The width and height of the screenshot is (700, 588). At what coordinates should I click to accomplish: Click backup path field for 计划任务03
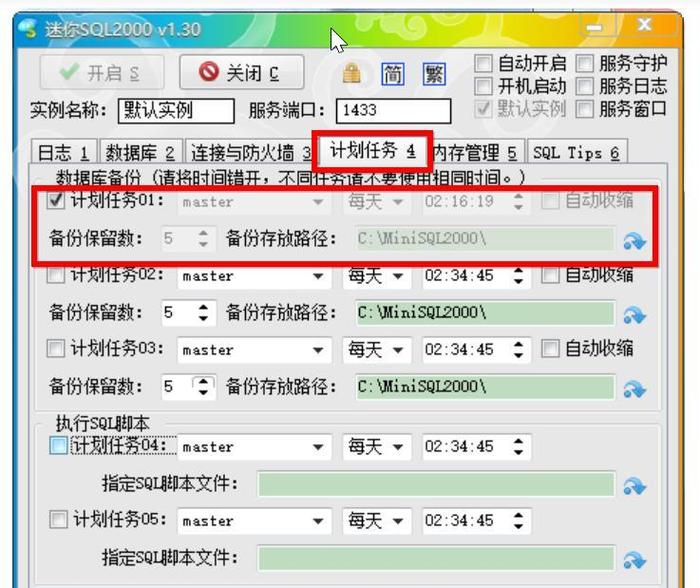485,387
